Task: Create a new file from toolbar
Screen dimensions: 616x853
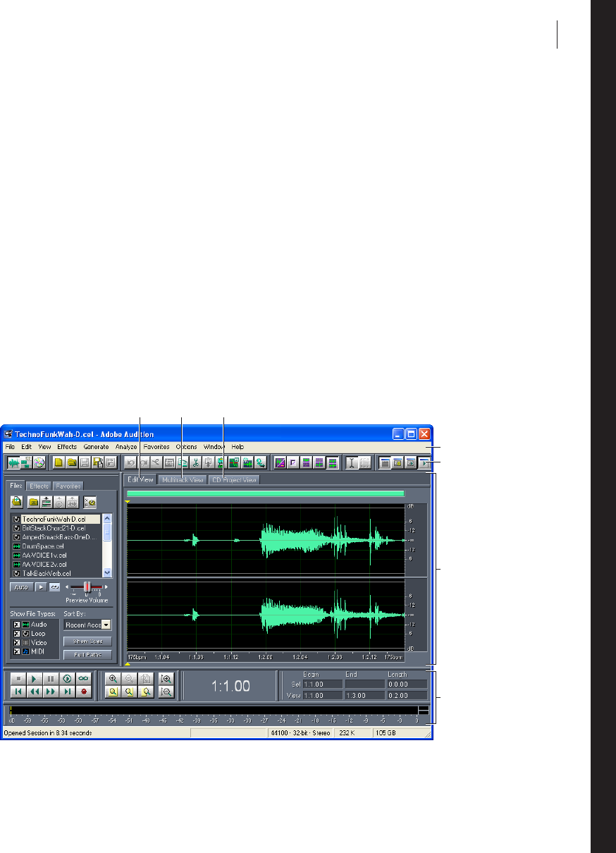Action: [59, 463]
